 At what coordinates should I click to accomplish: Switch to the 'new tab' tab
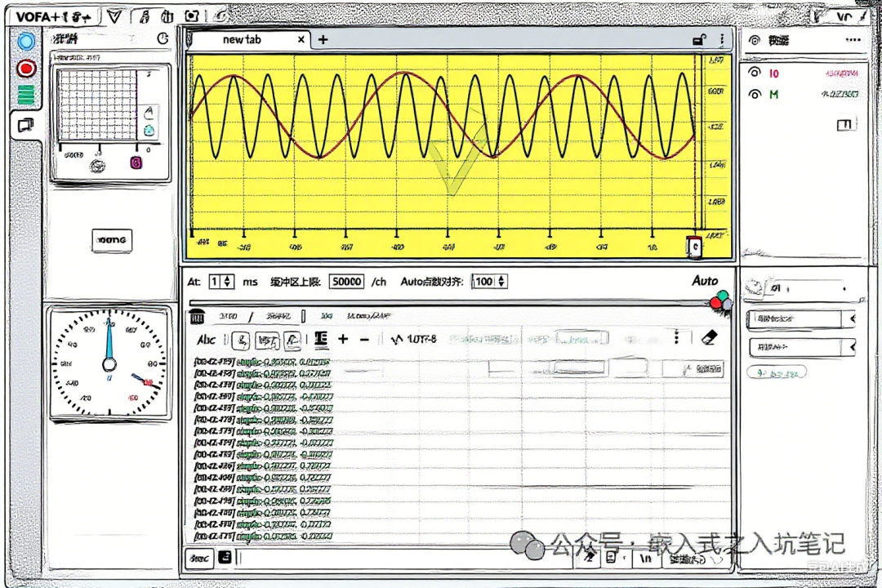coord(241,39)
